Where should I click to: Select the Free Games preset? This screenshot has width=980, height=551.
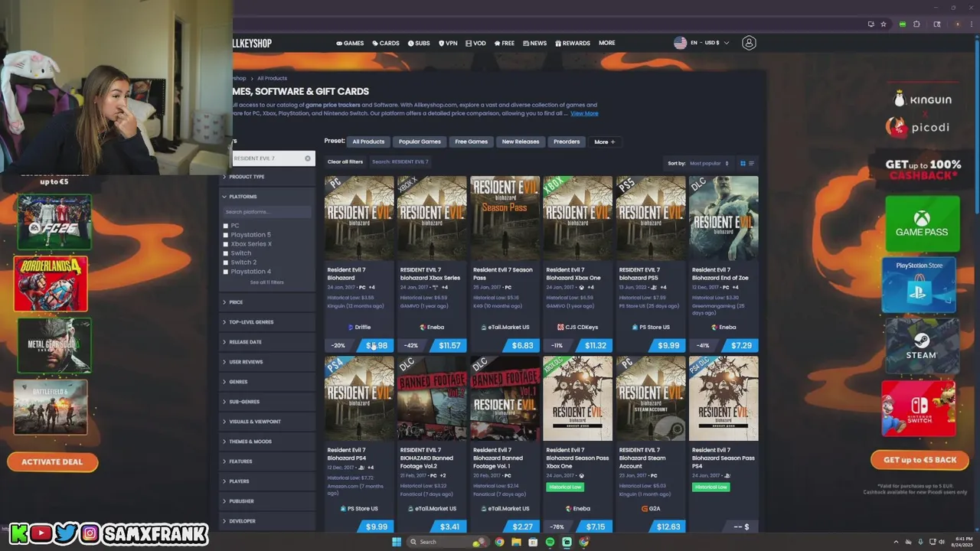[x=471, y=142]
